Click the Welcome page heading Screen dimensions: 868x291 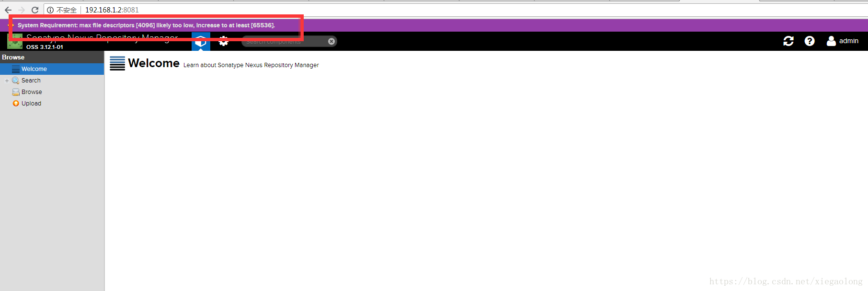(154, 63)
